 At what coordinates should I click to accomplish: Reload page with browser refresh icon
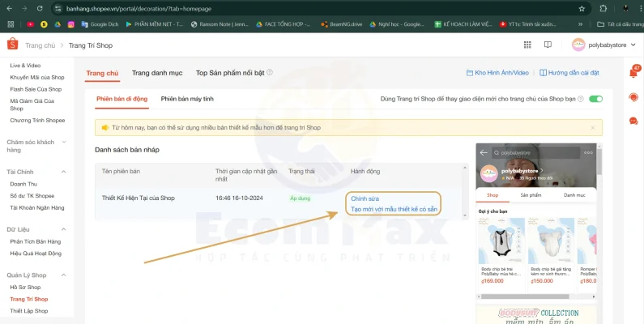(x=40, y=9)
